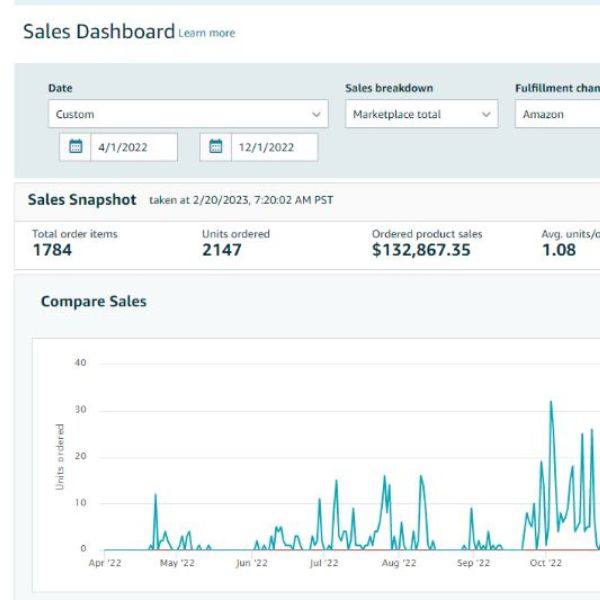Open the end date calendar icon
This screenshot has width=600, height=600.
(x=215, y=147)
